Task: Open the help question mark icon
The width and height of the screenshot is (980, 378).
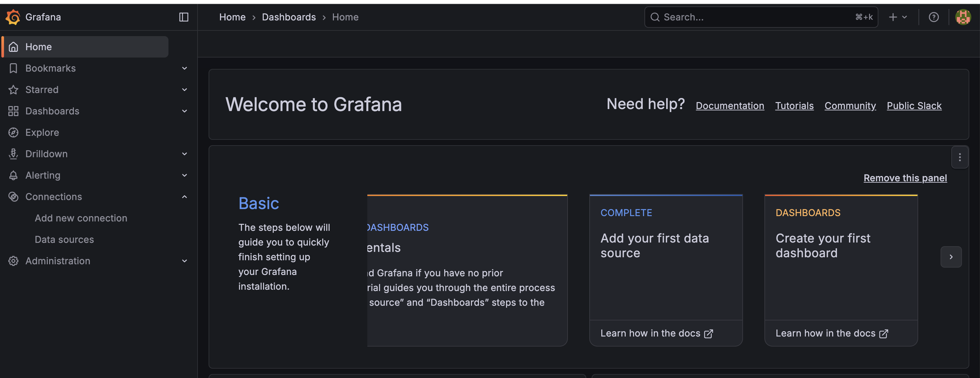Action: [x=934, y=17]
